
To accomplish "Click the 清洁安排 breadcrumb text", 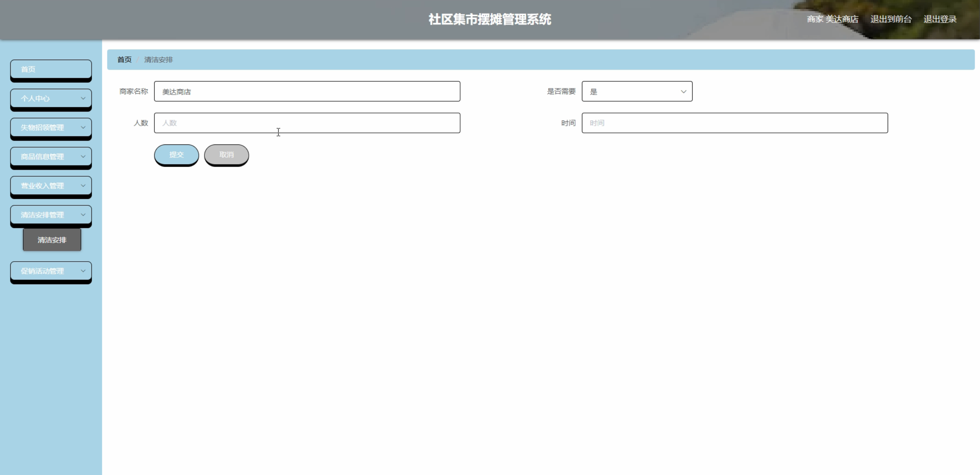I will click(x=158, y=60).
